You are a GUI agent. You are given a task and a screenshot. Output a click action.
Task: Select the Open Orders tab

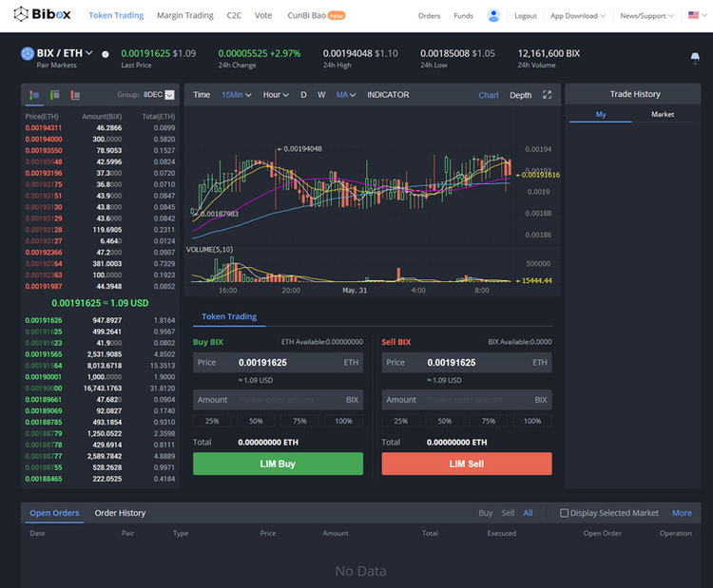pos(54,513)
